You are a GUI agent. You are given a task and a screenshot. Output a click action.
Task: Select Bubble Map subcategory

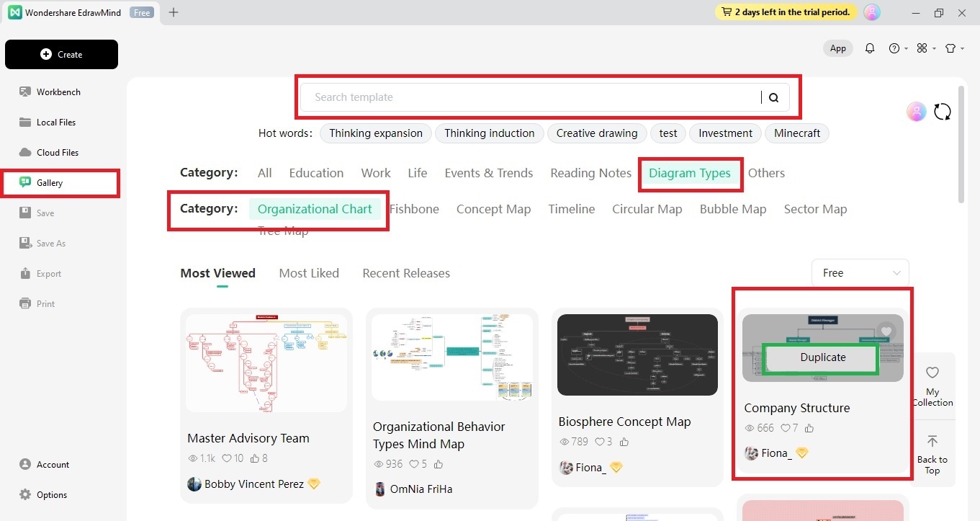point(733,209)
